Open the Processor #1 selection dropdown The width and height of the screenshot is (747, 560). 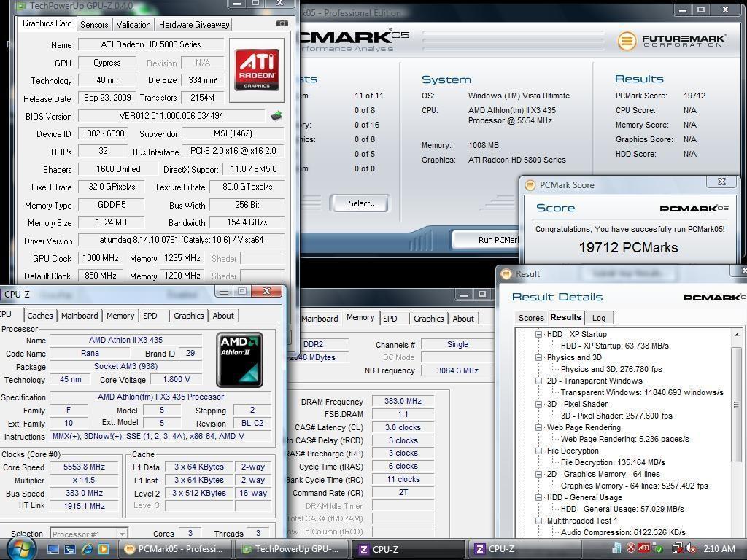coord(89,533)
